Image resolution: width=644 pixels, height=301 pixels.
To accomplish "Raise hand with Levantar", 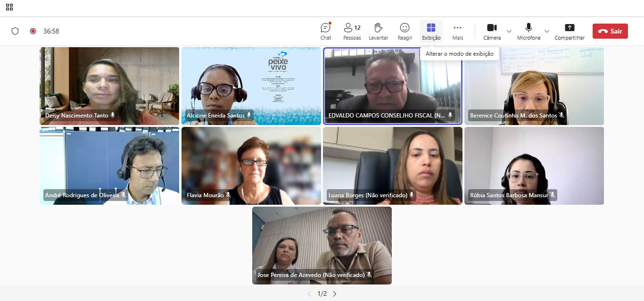I will (378, 31).
